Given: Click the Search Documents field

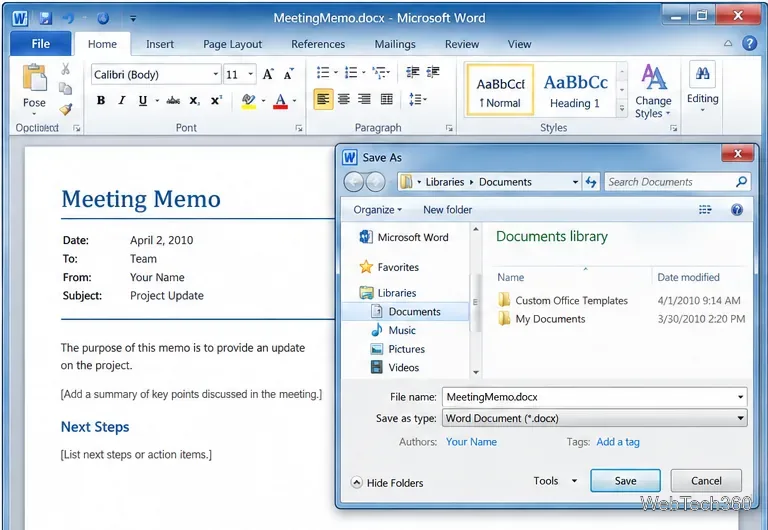Looking at the screenshot, I should pyautogui.click(x=677, y=182).
